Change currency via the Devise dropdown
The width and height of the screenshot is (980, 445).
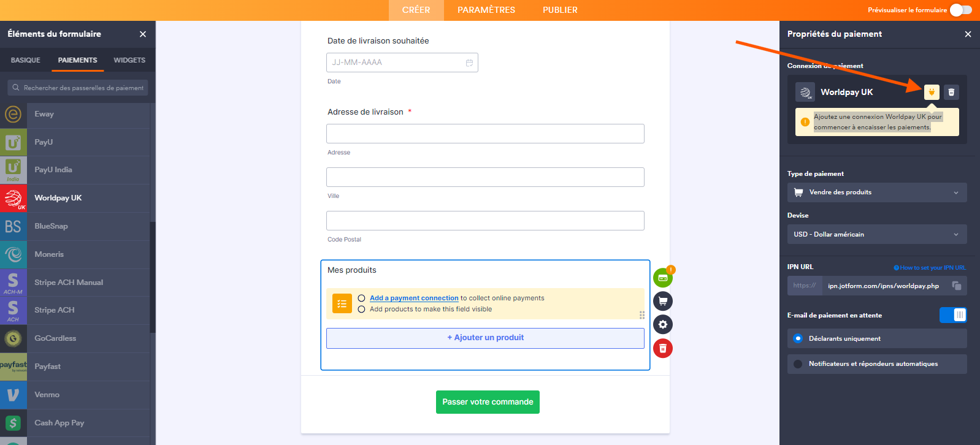coord(876,234)
